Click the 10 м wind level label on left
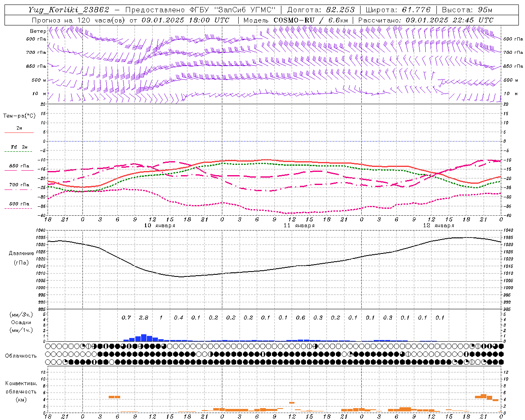 (x=39, y=94)
